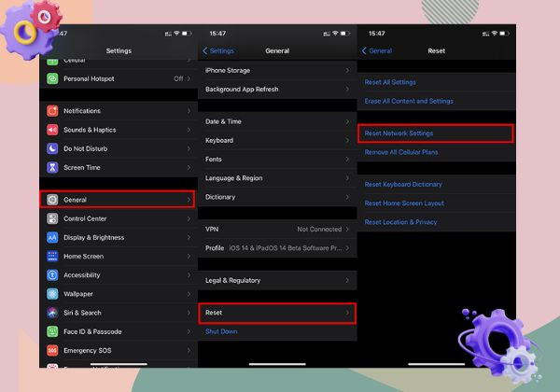Image resolution: width=560 pixels, height=392 pixels.
Task: Open Dictionary in General
Action: [x=277, y=197]
